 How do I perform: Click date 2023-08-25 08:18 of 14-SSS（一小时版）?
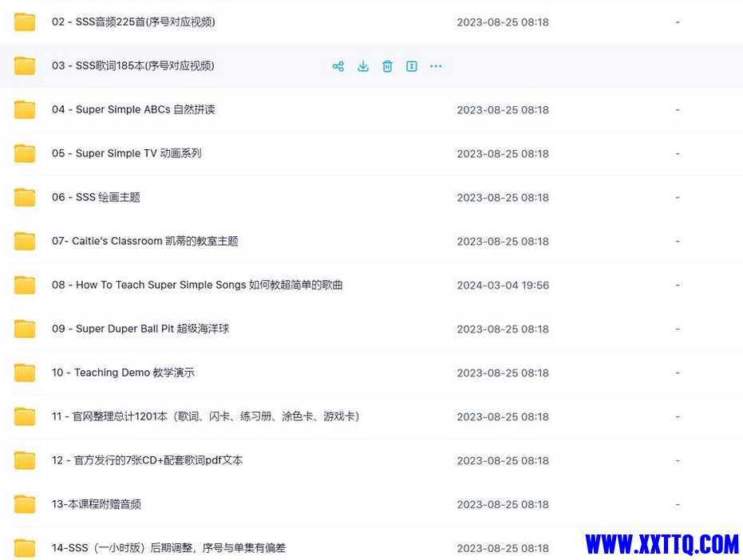point(504,549)
